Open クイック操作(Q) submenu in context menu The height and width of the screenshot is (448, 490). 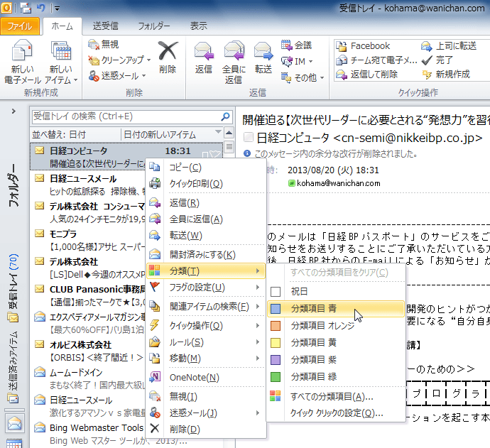[206, 326]
